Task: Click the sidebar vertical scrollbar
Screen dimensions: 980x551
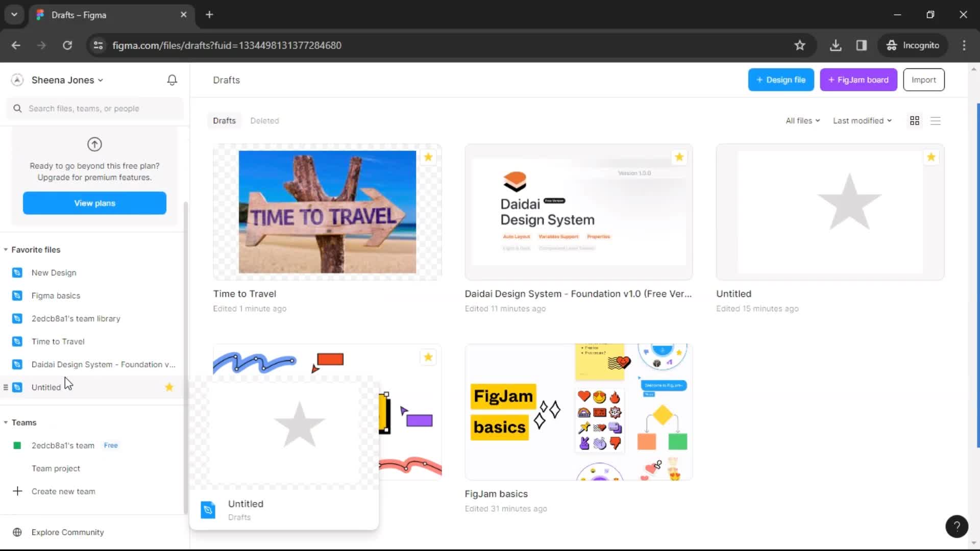Action: (x=186, y=357)
